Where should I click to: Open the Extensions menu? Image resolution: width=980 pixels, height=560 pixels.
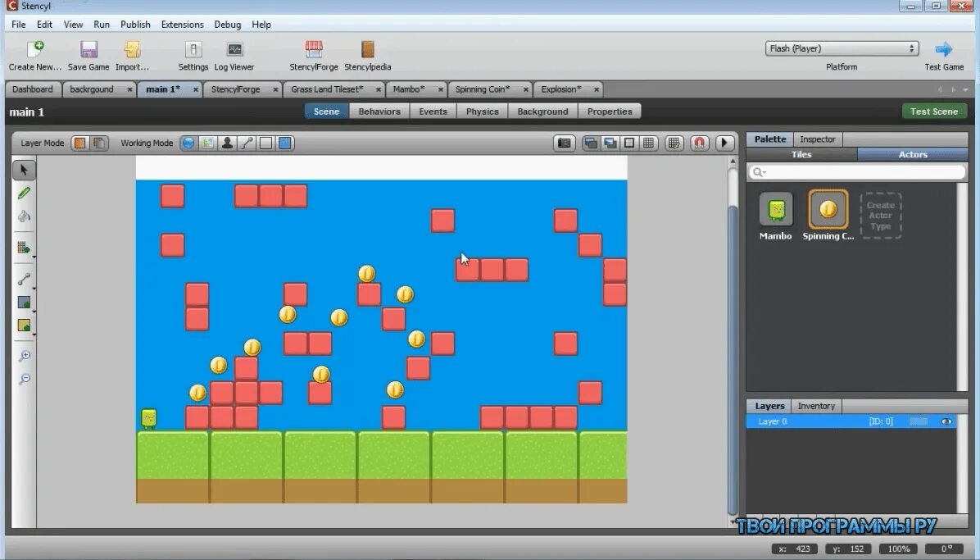tap(183, 25)
